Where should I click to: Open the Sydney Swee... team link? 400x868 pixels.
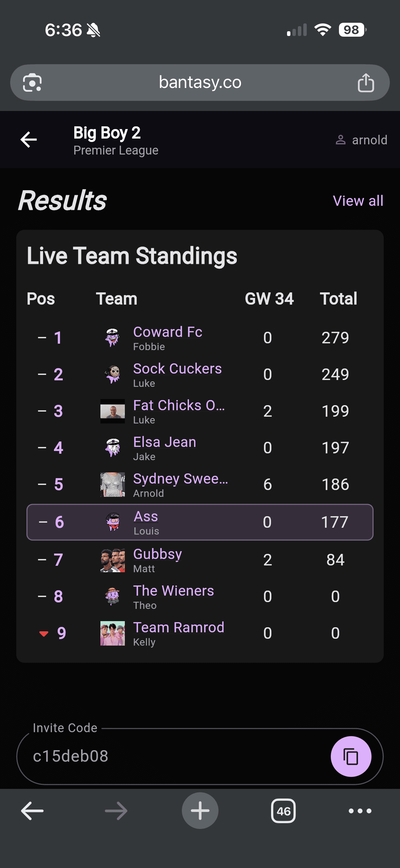(x=182, y=478)
